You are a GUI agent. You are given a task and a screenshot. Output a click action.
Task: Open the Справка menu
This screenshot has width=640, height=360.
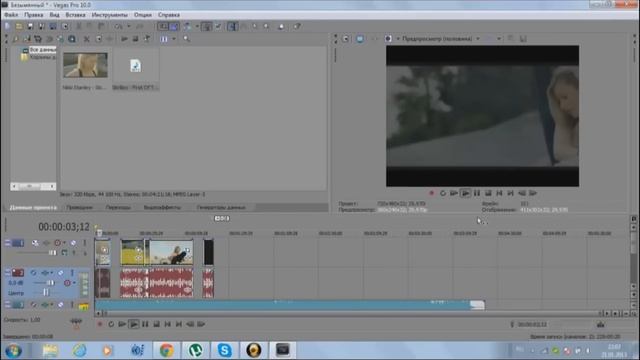coord(169,15)
